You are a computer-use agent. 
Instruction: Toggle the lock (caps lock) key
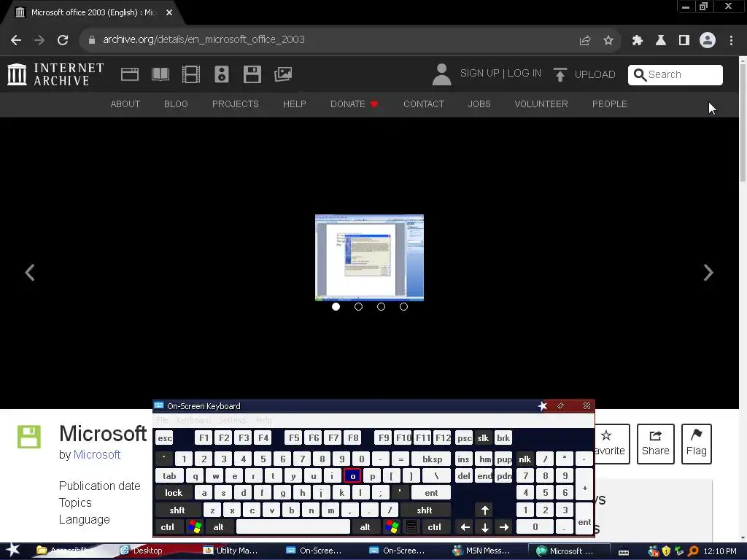[x=174, y=493]
